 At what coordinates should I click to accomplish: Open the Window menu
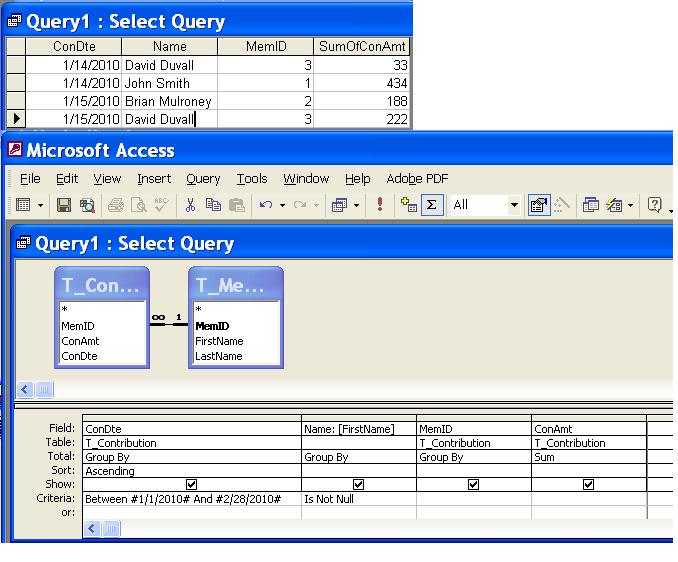click(x=306, y=179)
